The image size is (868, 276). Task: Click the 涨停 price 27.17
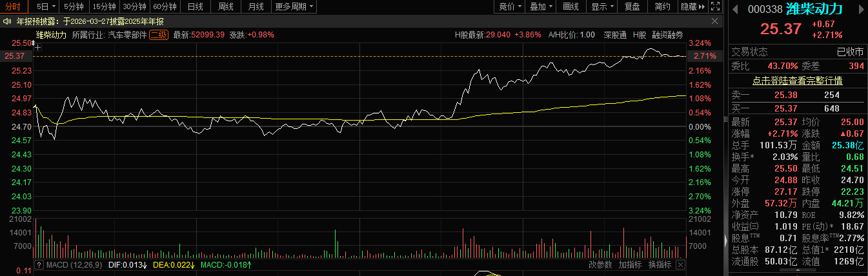(787, 192)
